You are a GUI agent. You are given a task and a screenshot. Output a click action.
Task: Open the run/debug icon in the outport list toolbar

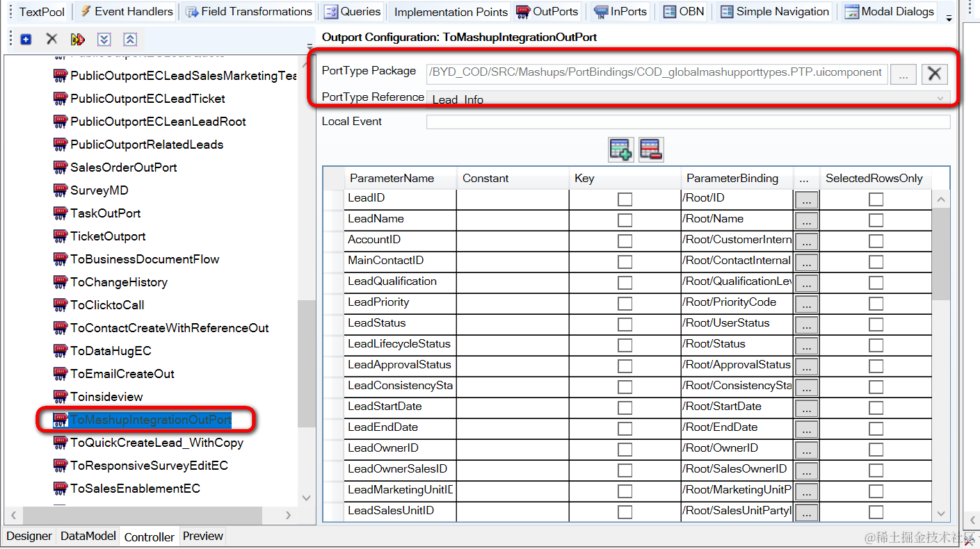click(x=77, y=40)
